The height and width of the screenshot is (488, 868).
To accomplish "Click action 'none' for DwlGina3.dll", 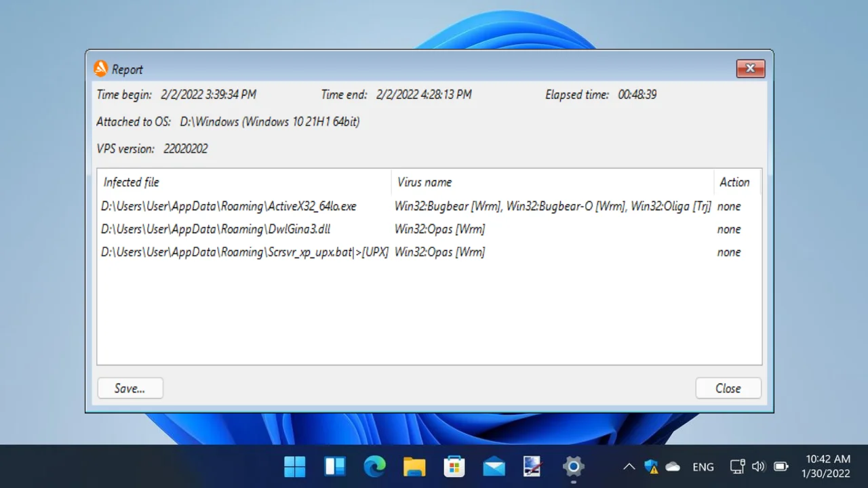I will pos(729,229).
